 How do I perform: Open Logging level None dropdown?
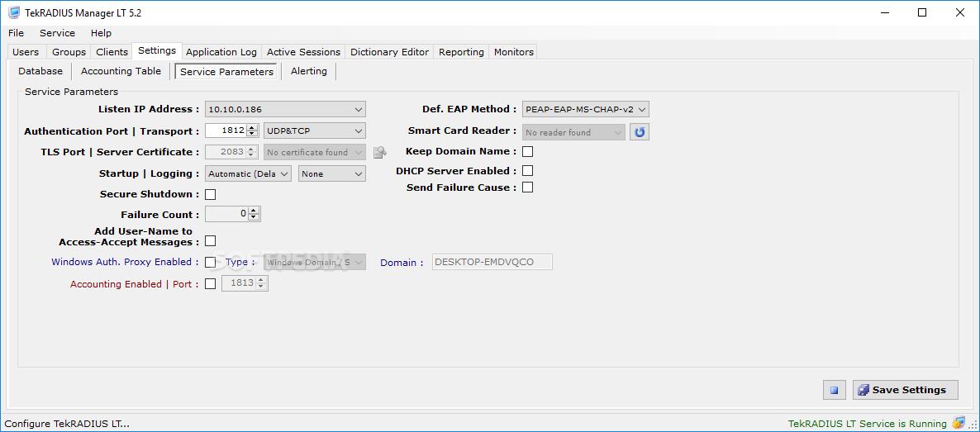click(x=332, y=173)
